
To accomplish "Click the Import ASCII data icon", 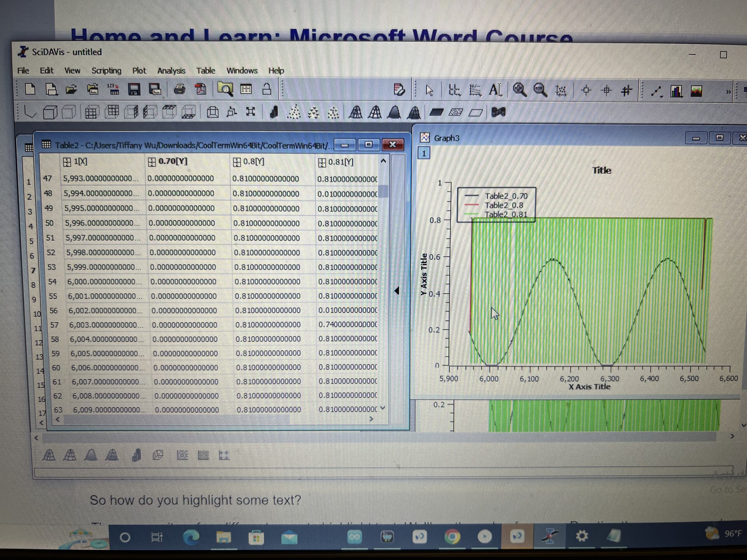I will [x=113, y=90].
